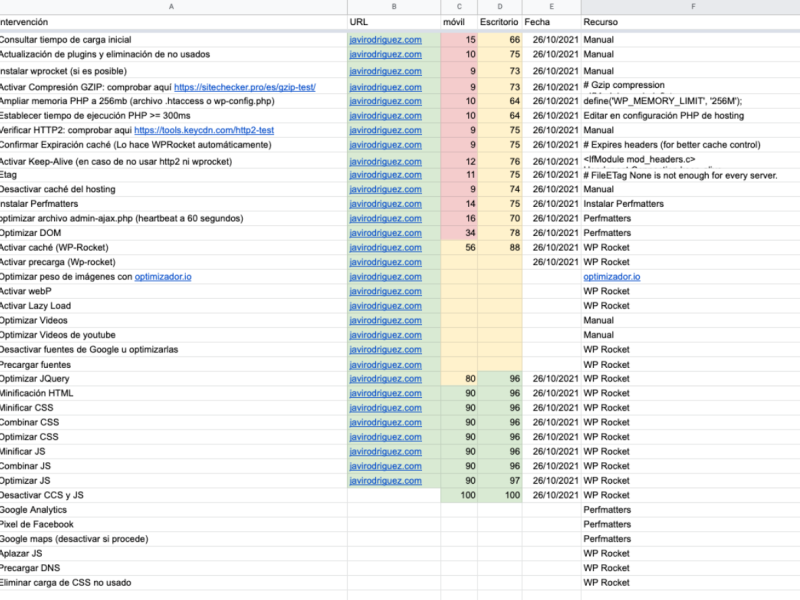Select column B header
The width and height of the screenshot is (800, 600).
(x=394, y=7)
